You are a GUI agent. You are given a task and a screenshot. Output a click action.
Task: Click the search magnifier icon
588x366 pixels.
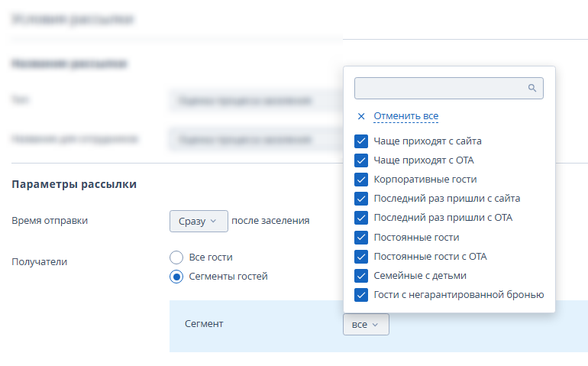tap(532, 88)
